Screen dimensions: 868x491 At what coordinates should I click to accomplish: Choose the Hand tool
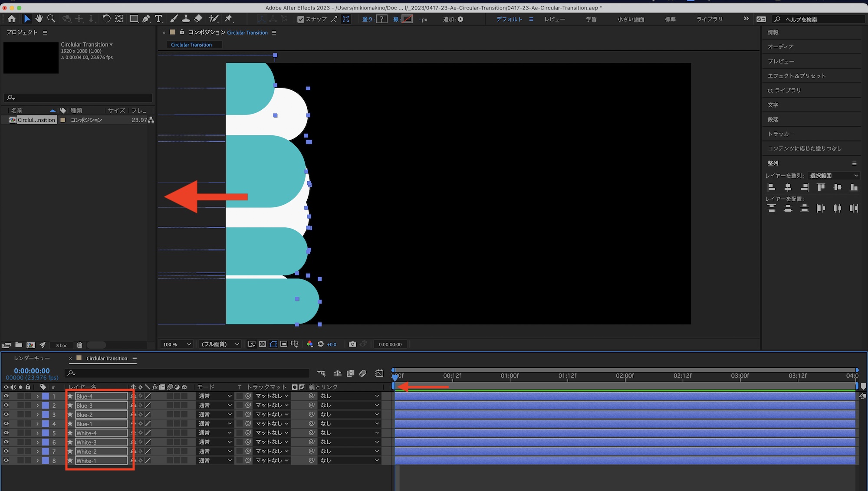(39, 19)
